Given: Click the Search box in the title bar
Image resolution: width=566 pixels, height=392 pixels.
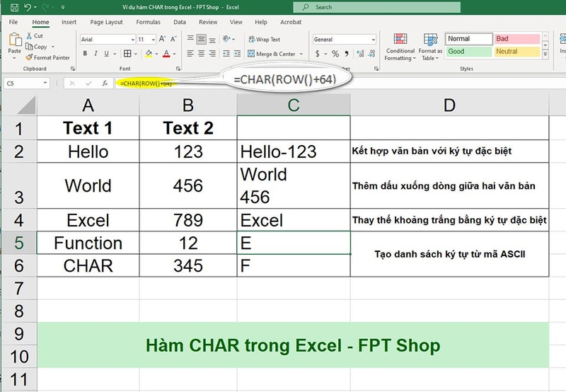Looking at the screenshot, I should tap(376, 7).
